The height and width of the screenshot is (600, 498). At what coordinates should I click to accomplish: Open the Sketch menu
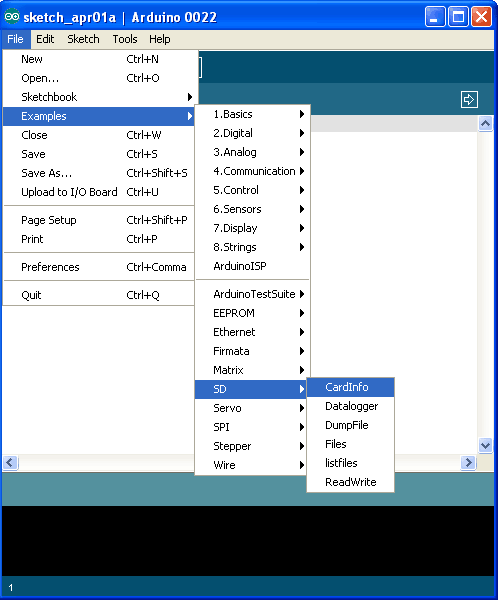click(x=83, y=39)
